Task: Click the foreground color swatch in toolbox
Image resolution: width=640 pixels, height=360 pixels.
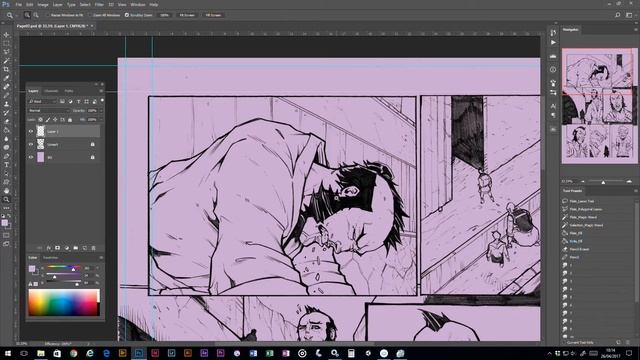Action: point(4,223)
